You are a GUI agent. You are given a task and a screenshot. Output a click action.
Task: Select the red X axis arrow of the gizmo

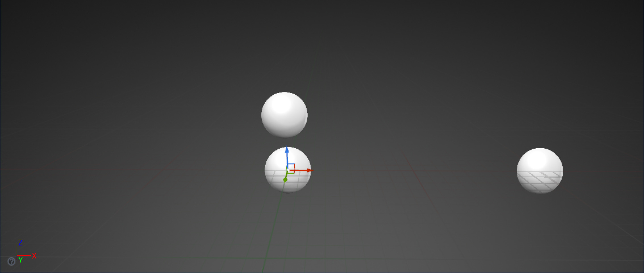307,170
